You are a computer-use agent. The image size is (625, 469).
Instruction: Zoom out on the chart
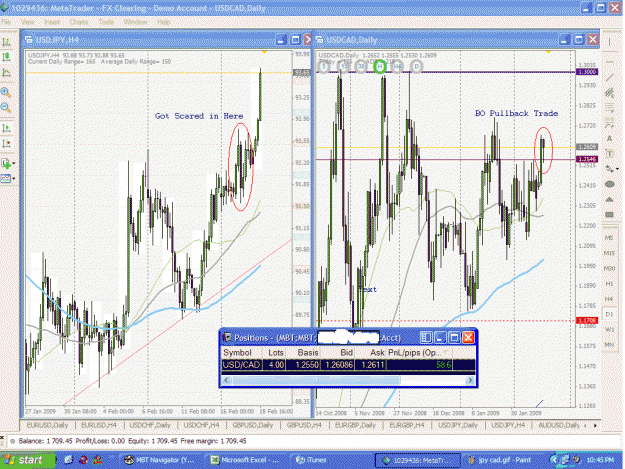click(x=6, y=107)
